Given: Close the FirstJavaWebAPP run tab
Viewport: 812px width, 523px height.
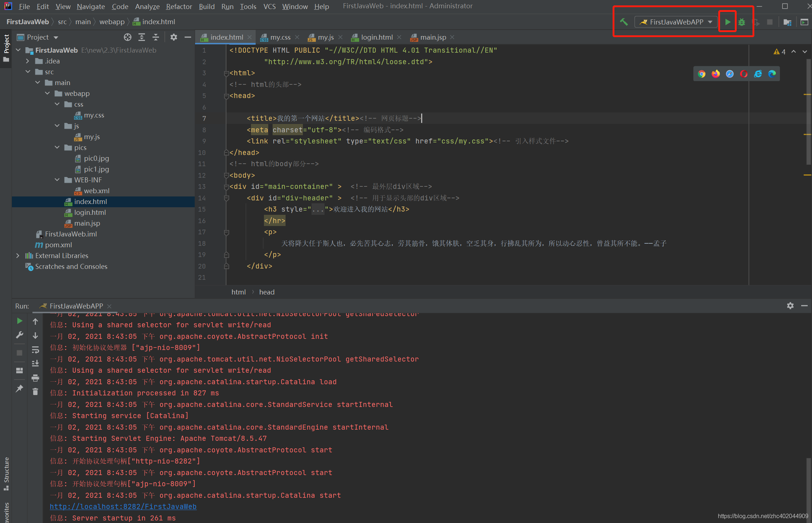Looking at the screenshot, I should (109, 306).
